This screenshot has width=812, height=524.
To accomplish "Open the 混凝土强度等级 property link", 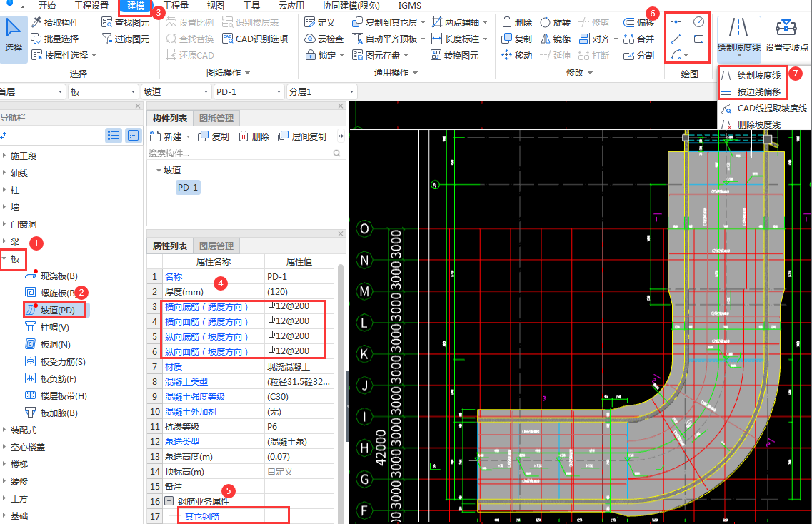I will point(195,397).
